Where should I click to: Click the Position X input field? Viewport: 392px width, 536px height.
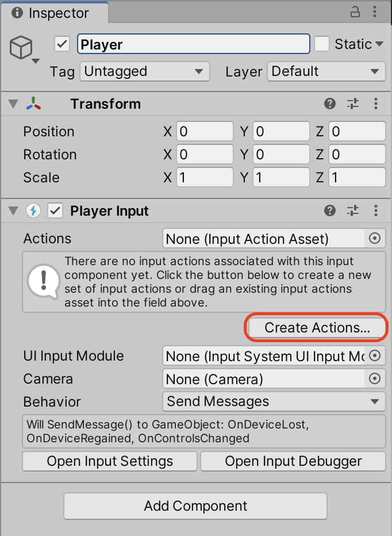point(204,131)
